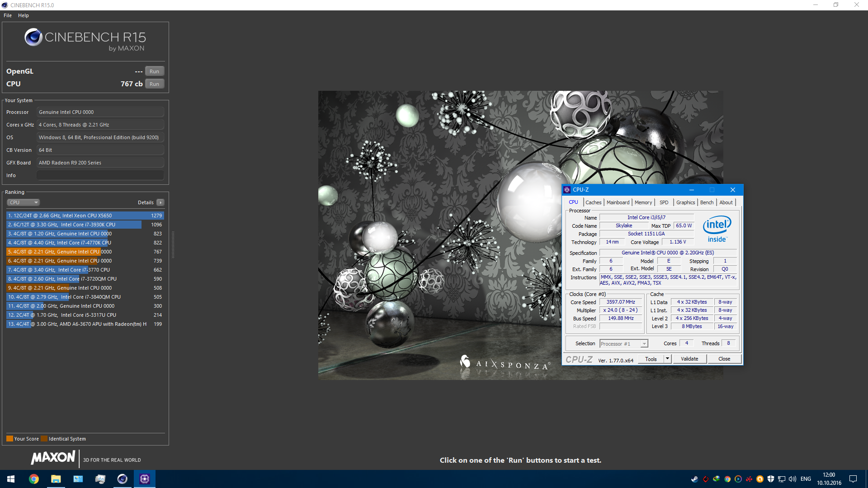Open the volume control in the system tray

pyautogui.click(x=793, y=479)
